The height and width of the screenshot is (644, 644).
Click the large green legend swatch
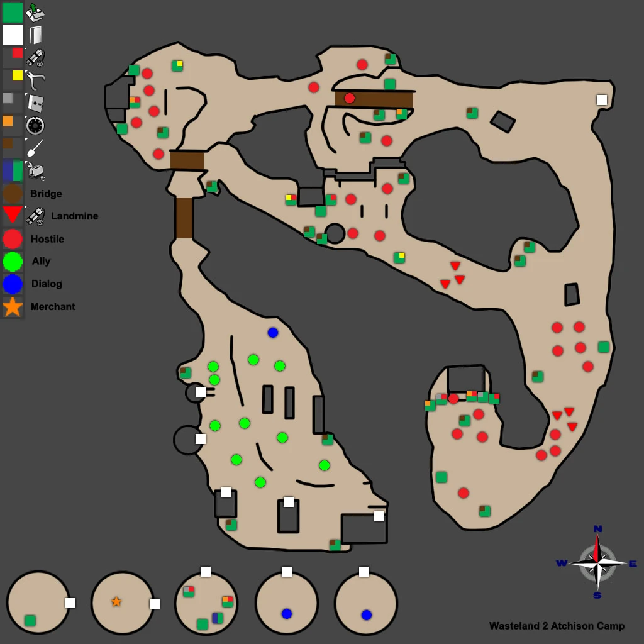[x=13, y=13]
